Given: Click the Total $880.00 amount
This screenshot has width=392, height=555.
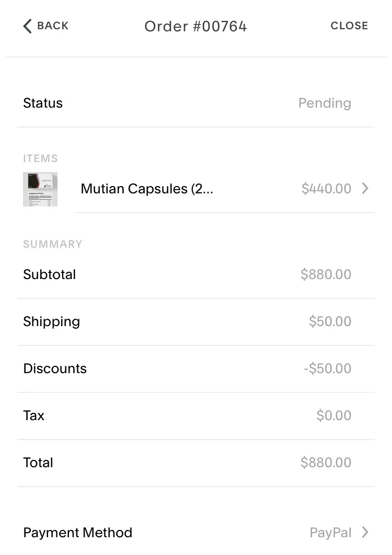Looking at the screenshot, I should coord(326,462).
